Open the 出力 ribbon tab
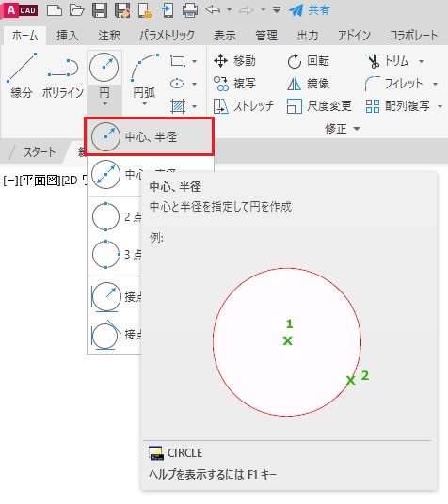The height and width of the screenshot is (504, 448). coord(308,36)
